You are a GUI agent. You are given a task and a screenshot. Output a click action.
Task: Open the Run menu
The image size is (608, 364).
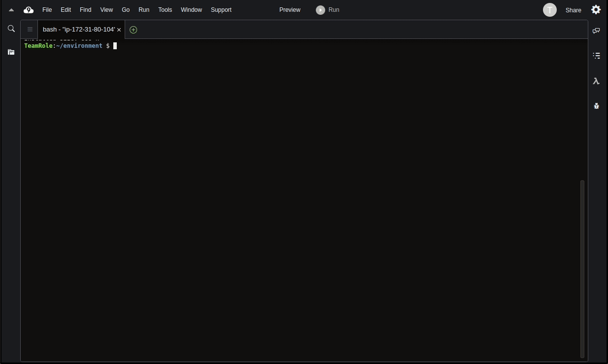[x=144, y=10]
